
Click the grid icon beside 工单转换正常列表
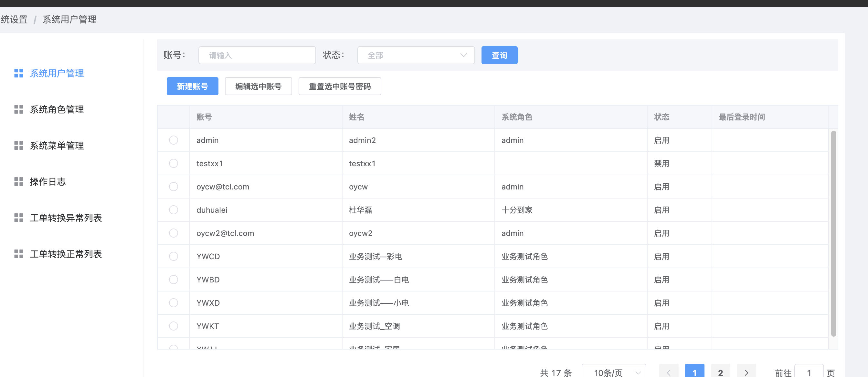click(x=19, y=254)
